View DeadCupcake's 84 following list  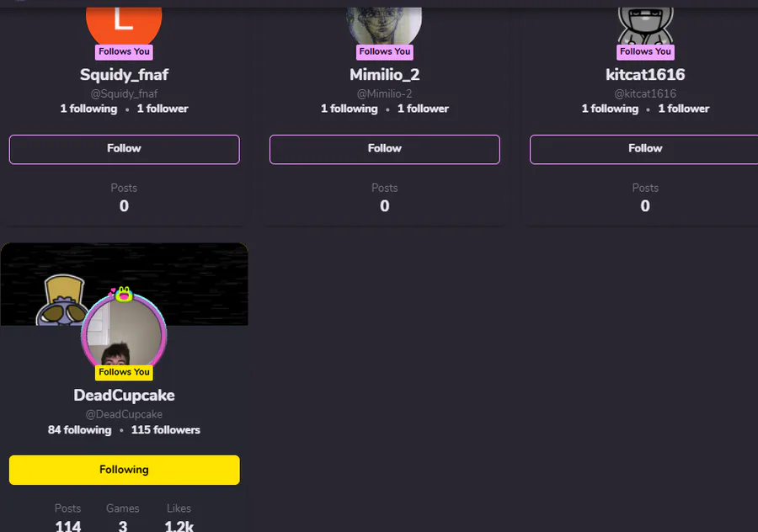(80, 430)
